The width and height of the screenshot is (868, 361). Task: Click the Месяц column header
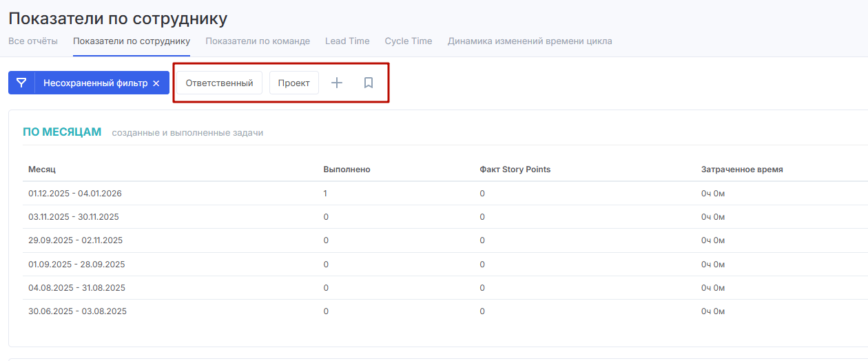click(x=42, y=169)
